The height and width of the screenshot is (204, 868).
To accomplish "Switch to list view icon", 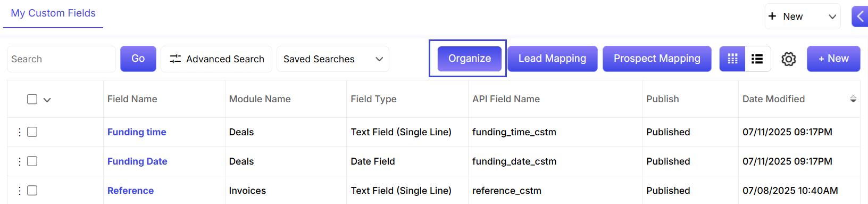I will click(x=757, y=59).
